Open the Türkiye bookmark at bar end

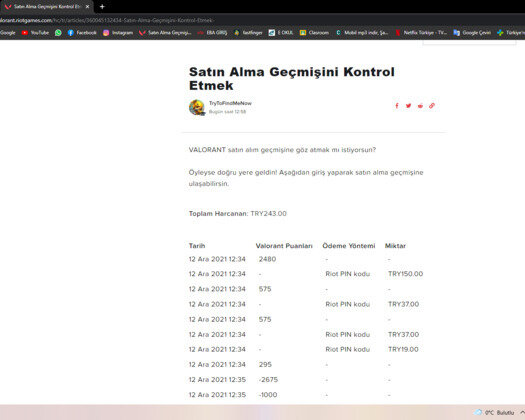click(511, 32)
